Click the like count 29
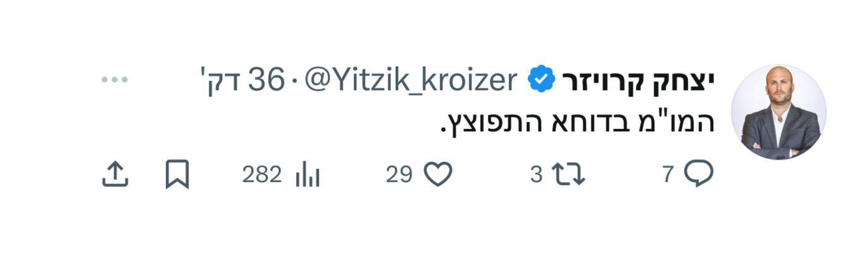Screen dimensions: 868x275 coord(399,174)
